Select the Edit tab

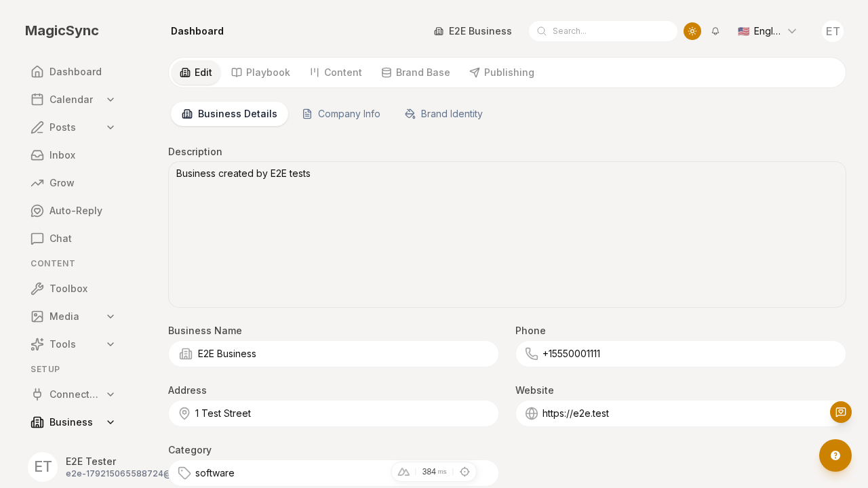click(x=196, y=73)
